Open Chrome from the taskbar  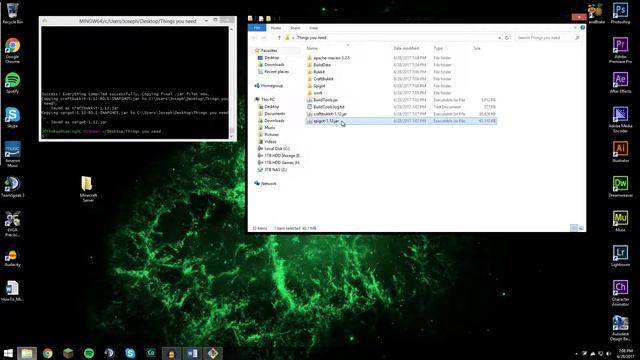(x=48, y=353)
